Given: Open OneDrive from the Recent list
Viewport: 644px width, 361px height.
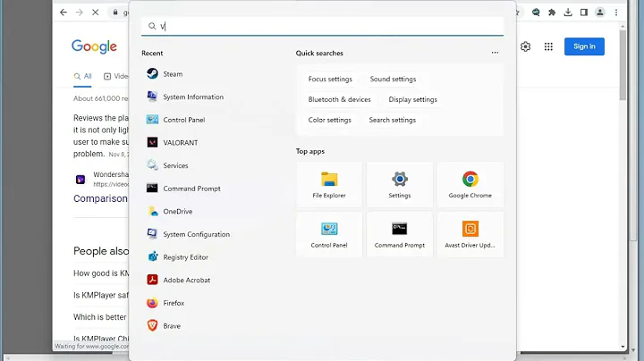Looking at the screenshot, I should point(169,211).
